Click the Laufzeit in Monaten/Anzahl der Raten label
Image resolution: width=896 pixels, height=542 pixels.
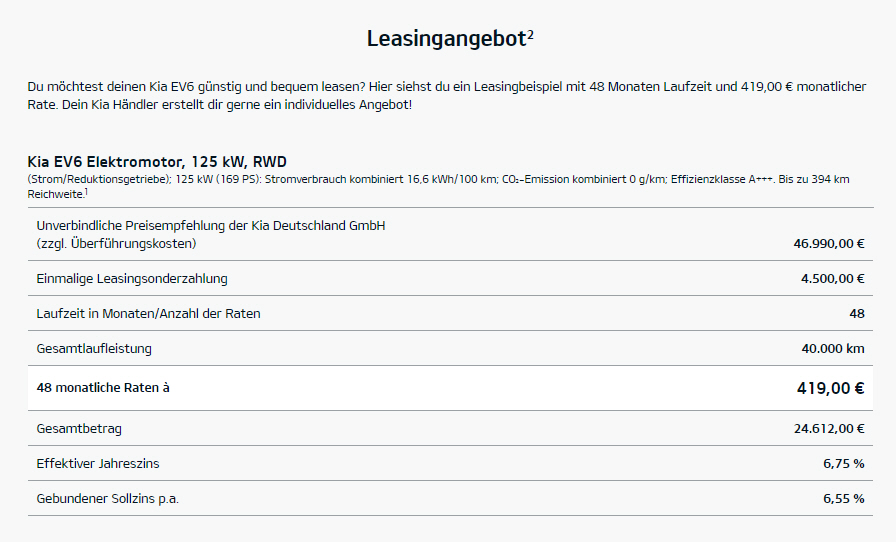pyautogui.click(x=148, y=313)
